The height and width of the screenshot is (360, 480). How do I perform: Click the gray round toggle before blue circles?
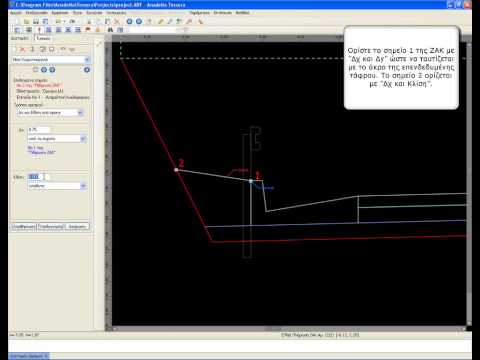pyautogui.click(x=35, y=70)
